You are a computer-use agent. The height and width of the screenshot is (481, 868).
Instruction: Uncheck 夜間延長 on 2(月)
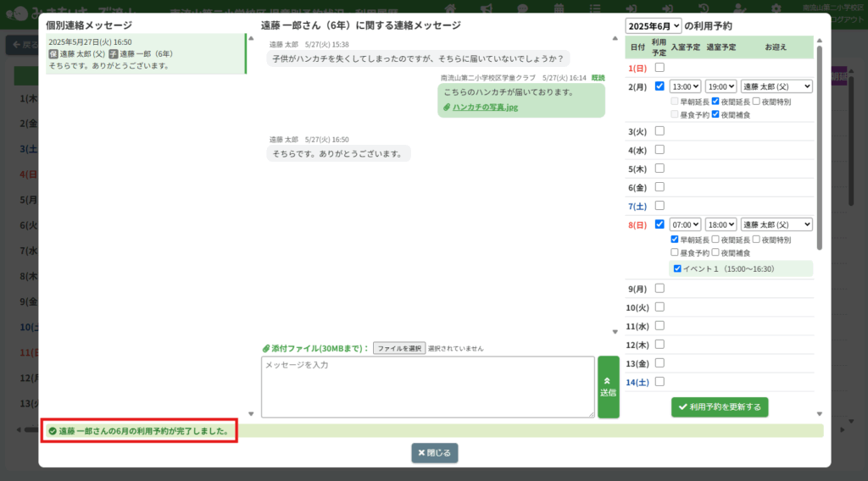[x=715, y=101]
